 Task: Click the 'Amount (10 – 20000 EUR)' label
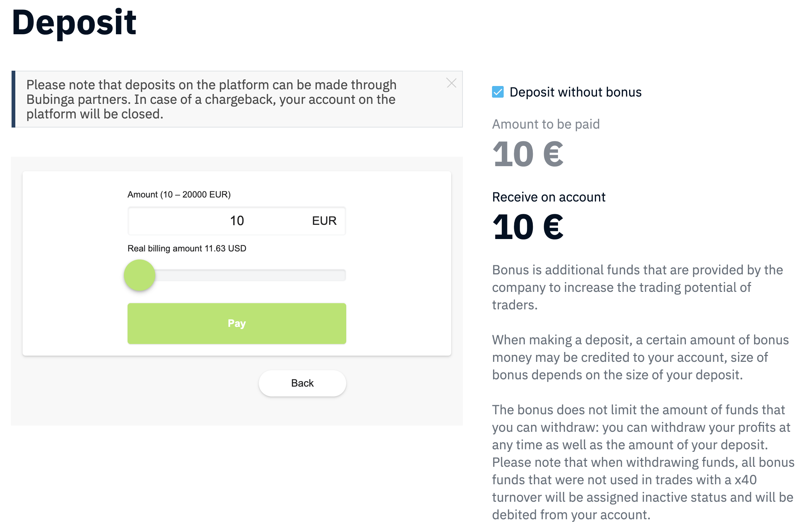pos(179,195)
